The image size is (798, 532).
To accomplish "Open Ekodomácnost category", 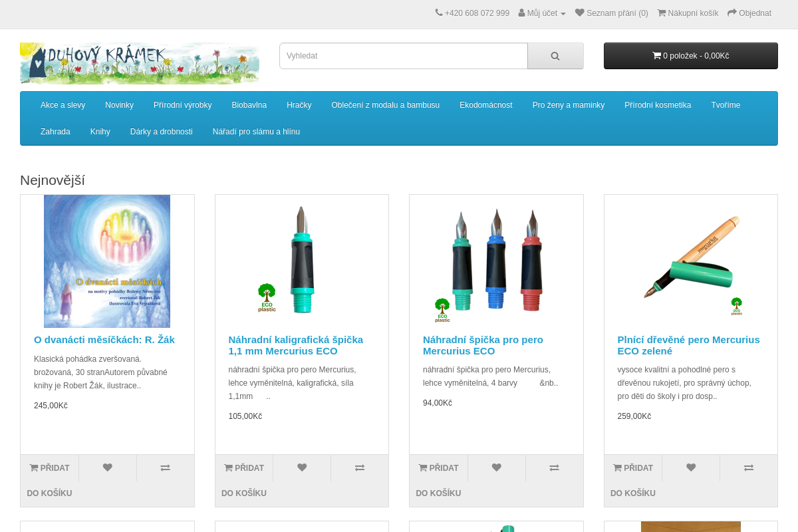I will pos(485,105).
